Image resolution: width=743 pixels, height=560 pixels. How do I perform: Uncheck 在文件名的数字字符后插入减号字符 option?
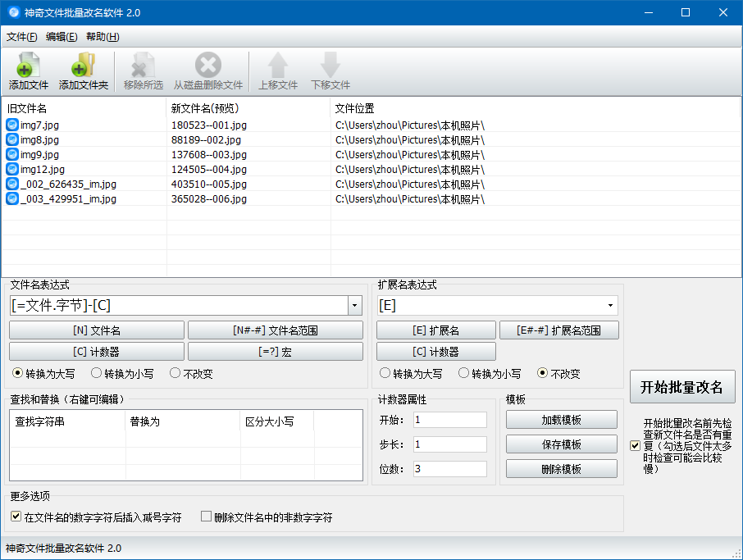coord(16,517)
